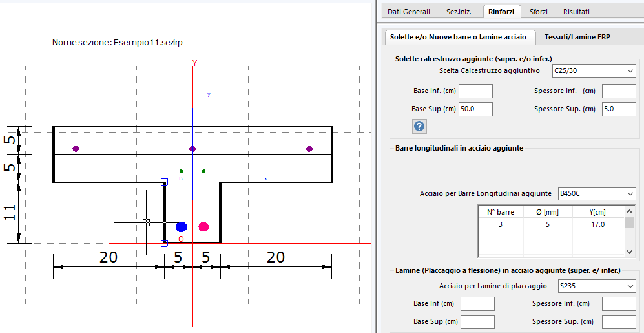Image resolution: width=644 pixels, height=333 pixels.
Task: Click the red O origin label
Action: (x=181, y=239)
